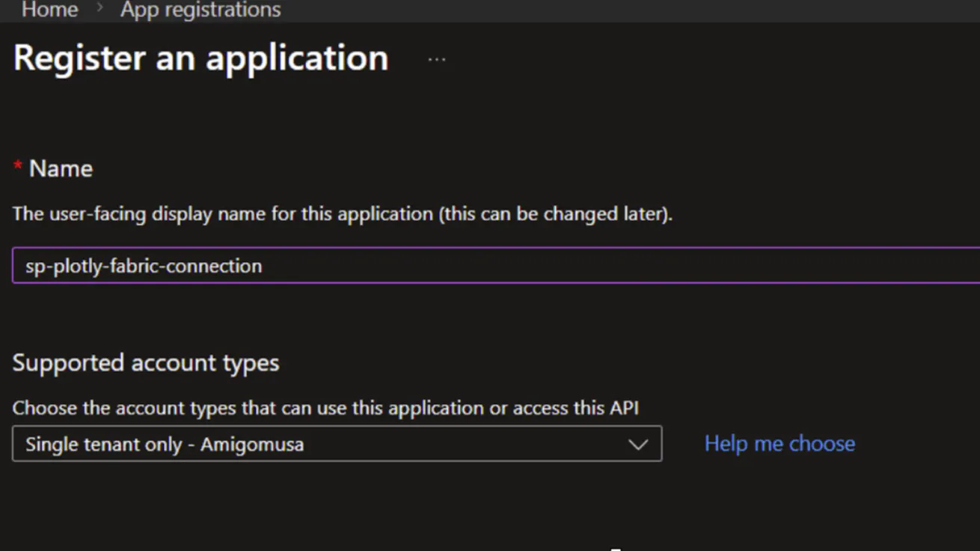The width and height of the screenshot is (980, 551).
Task: Select the dropdown chevron on account types box
Action: tap(638, 443)
